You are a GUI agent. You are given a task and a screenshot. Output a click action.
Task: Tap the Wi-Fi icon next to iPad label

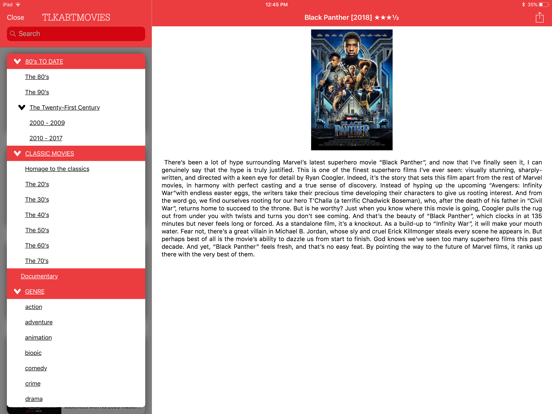(x=18, y=5)
